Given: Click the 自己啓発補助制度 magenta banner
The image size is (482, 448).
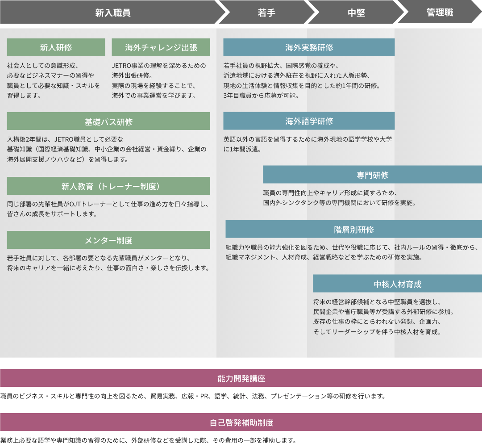Looking at the screenshot, I should pos(241,422).
